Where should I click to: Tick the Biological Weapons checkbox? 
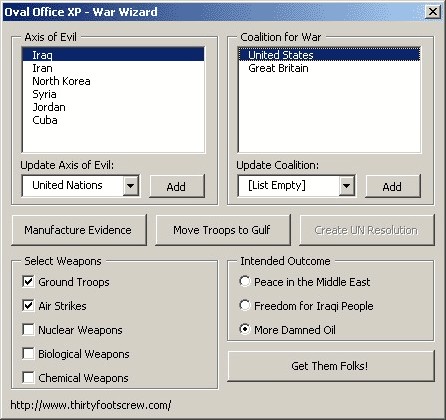[x=28, y=354]
